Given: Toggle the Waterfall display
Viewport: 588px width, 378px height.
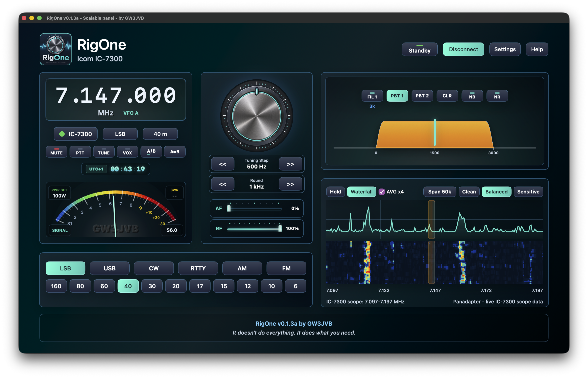Looking at the screenshot, I should click(x=361, y=192).
